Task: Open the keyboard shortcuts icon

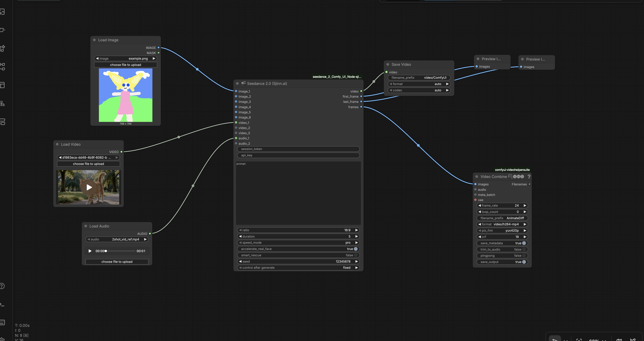Action: 2,322
